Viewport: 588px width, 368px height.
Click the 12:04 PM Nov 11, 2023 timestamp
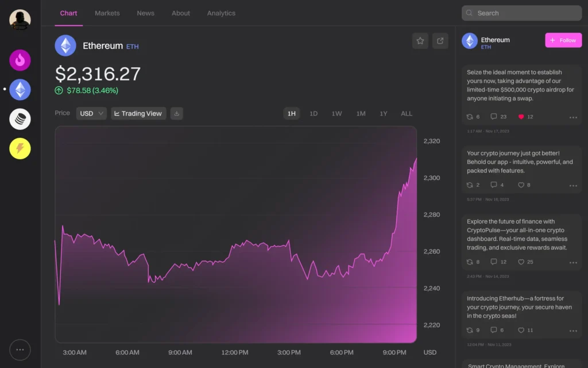point(489,345)
